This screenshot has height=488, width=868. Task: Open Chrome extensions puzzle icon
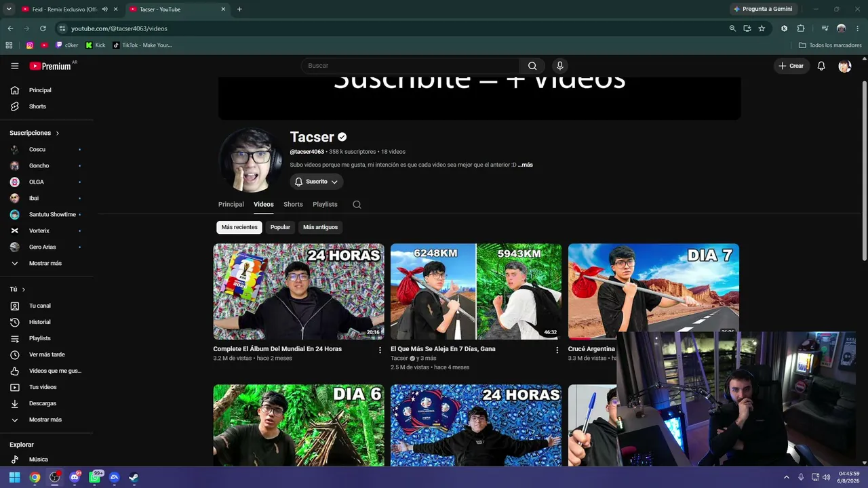pyautogui.click(x=801, y=28)
